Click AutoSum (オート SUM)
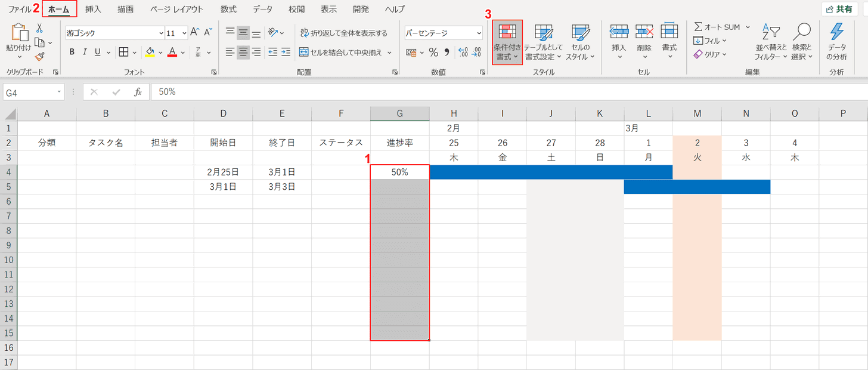The width and height of the screenshot is (868, 370). coord(717,27)
